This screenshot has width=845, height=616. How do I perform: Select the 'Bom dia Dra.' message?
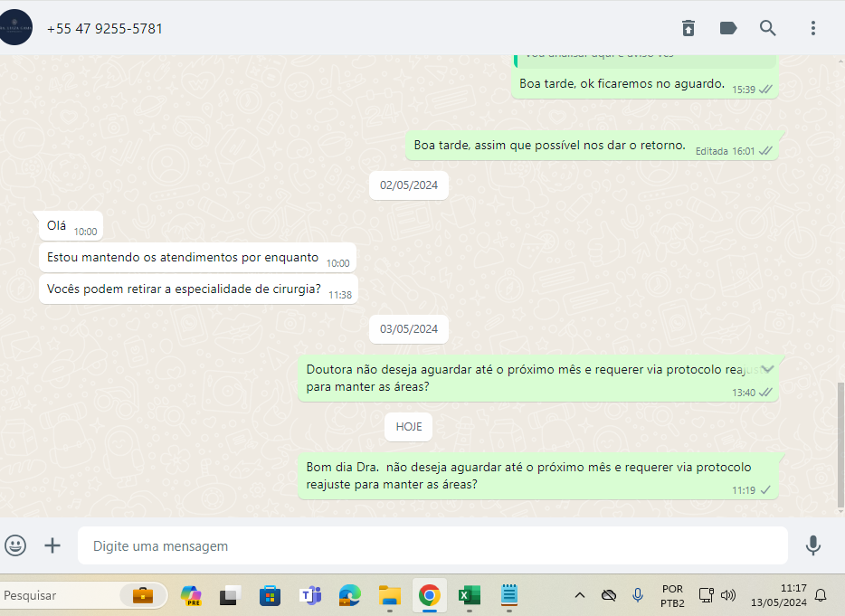(x=537, y=476)
